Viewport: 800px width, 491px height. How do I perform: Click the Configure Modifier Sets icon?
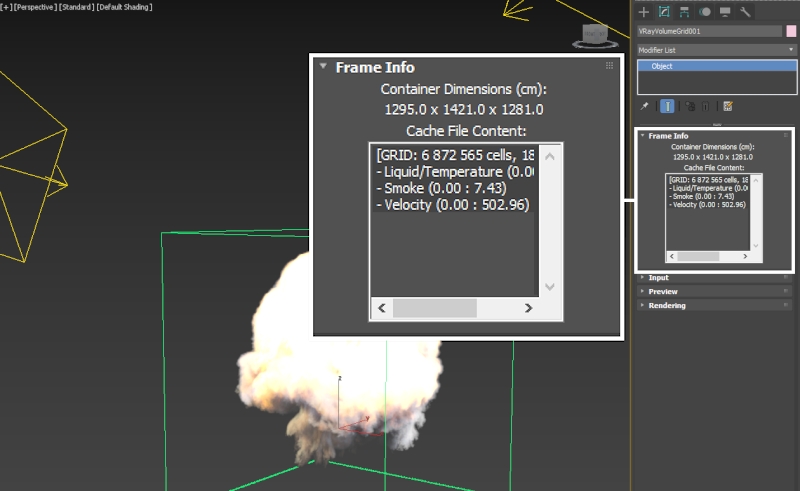point(727,106)
